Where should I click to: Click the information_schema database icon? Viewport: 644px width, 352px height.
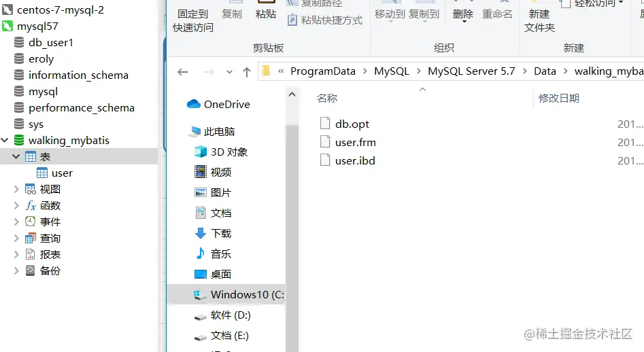(x=19, y=75)
